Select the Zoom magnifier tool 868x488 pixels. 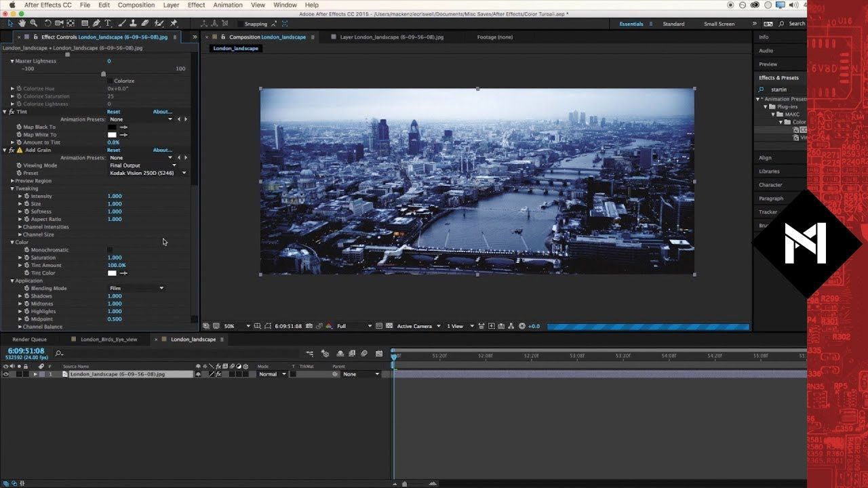[33, 24]
